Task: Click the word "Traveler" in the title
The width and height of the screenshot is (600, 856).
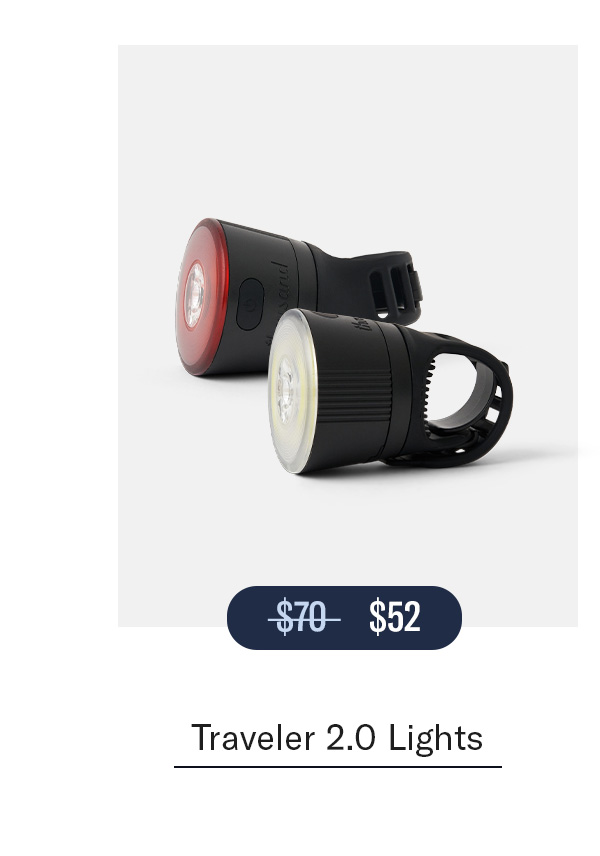Action: (253, 738)
